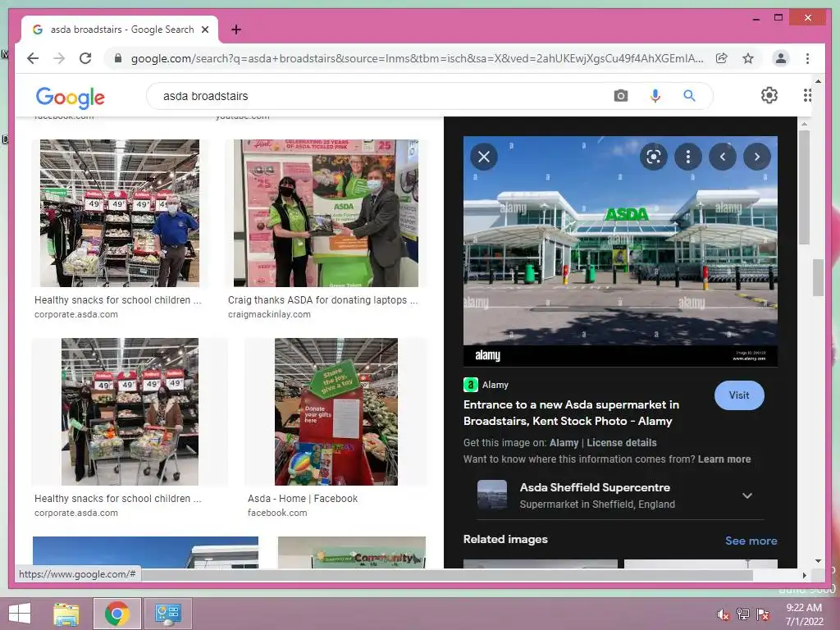The height and width of the screenshot is (630, 840).
Task: Open the 'Entrance to a new Asda supermarket' title link
Action: pos(571,413)
